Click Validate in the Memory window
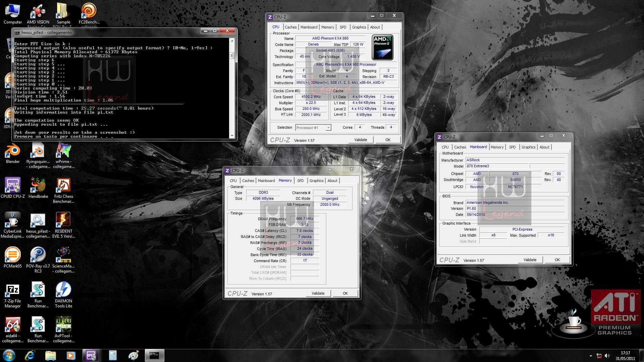The width and height of the screenshot is (644, 362). [318, 293]
